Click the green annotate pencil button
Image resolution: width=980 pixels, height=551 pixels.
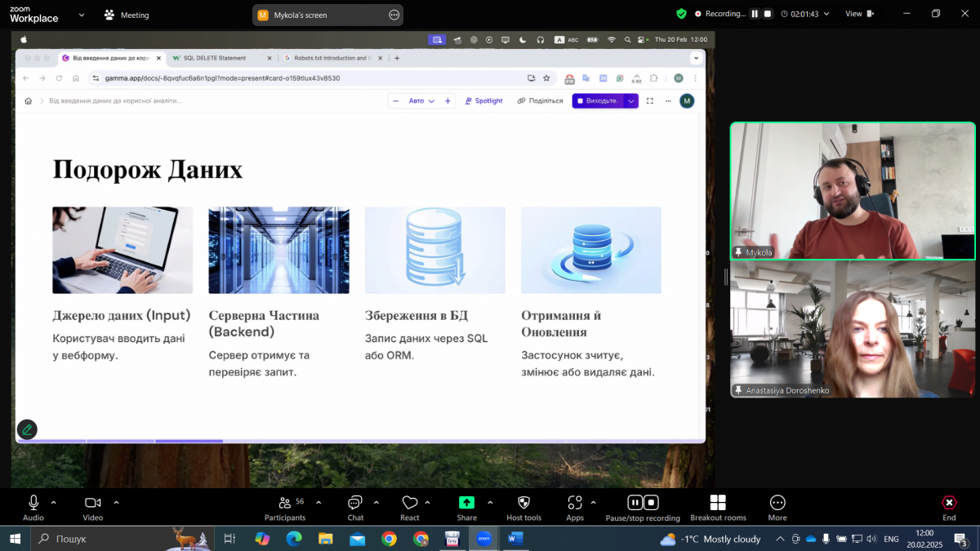coord(27,429)
